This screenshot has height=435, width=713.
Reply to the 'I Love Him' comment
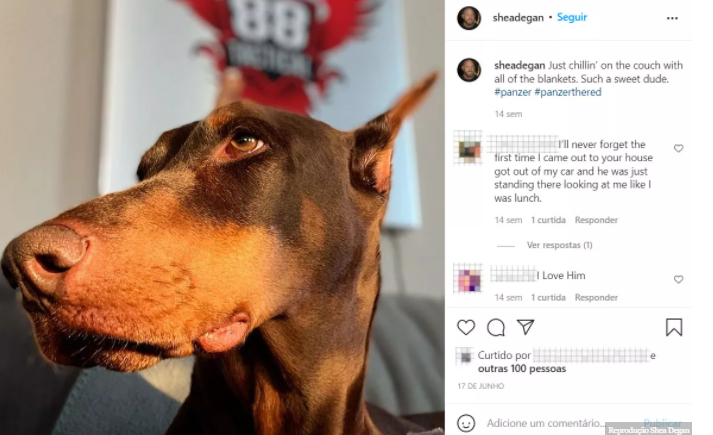[x=596, y=298]
